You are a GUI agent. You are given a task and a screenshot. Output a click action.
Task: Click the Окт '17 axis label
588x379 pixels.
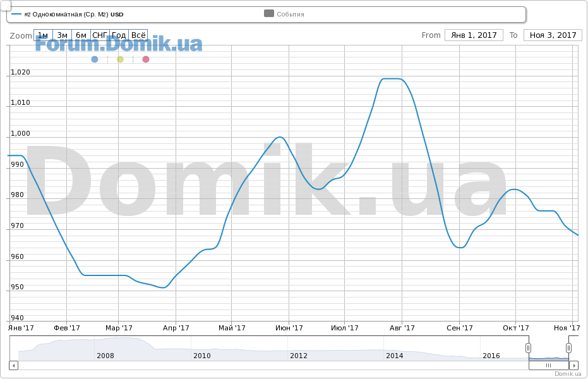(516, 328)
